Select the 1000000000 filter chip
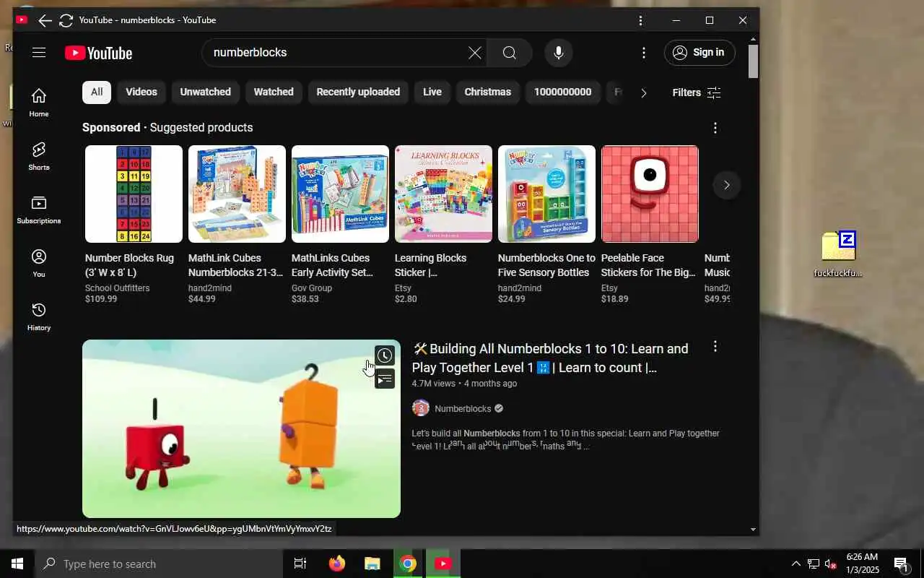The image size is (924, 578). [x=563, y=92]
